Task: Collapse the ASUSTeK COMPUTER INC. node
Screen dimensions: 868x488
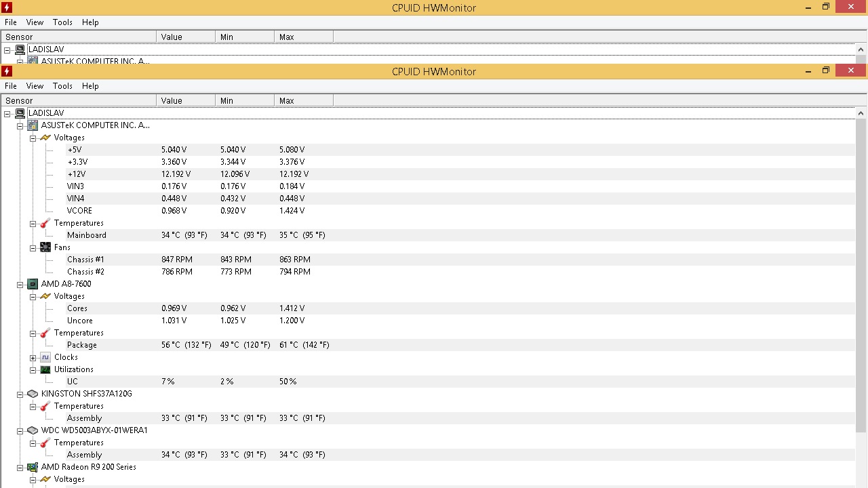Action: (20, 125)
